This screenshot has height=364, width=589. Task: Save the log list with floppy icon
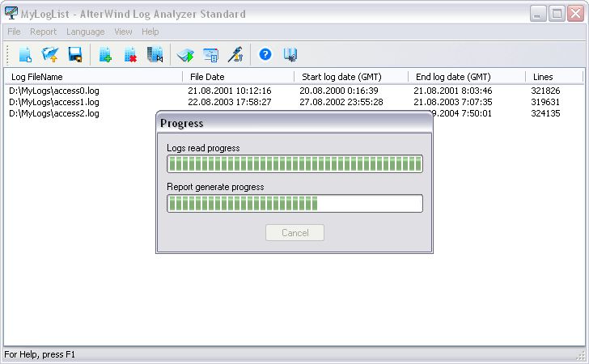coord(75,55)
